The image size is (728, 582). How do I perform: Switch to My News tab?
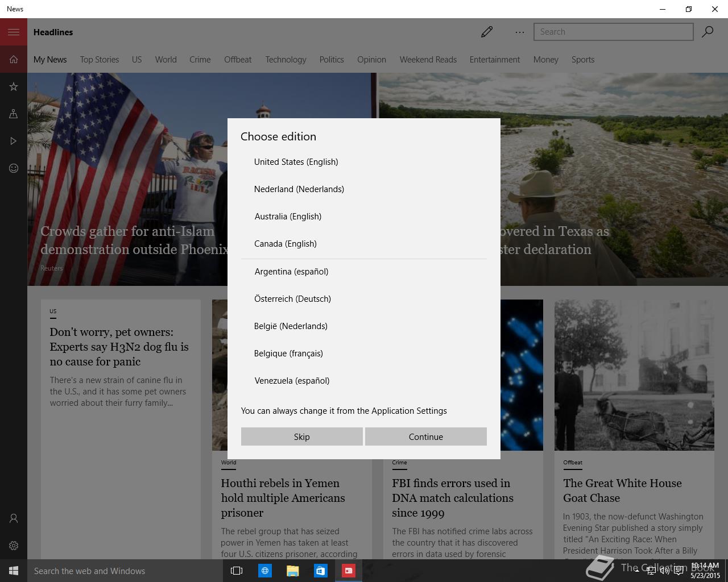(50, 60)
